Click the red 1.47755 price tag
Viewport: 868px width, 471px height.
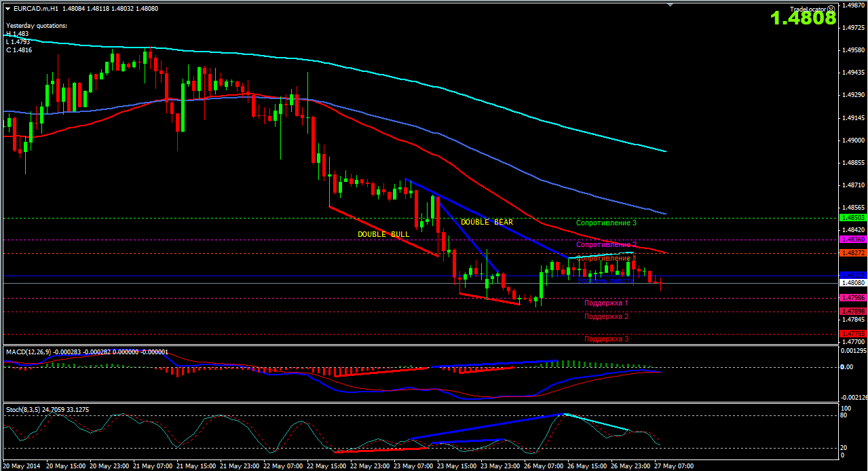click(852, 333)
